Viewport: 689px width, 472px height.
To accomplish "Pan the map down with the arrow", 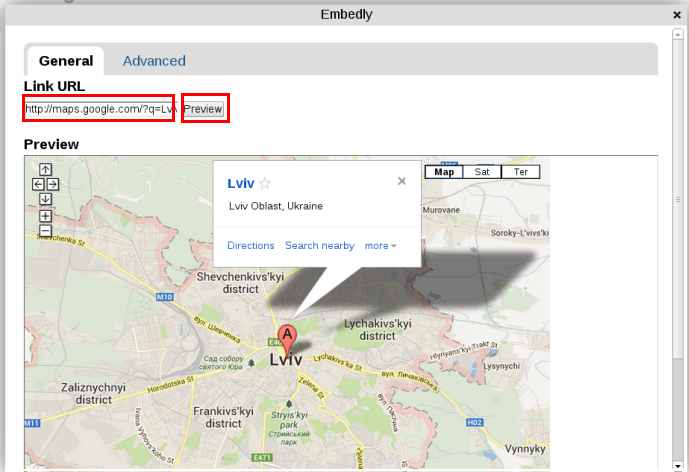I will click(45, 199).
